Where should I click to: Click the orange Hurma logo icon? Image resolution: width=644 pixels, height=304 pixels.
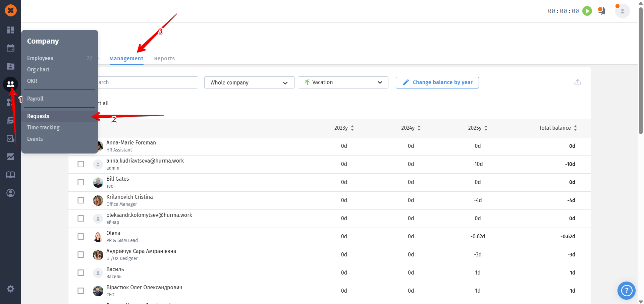11,10
